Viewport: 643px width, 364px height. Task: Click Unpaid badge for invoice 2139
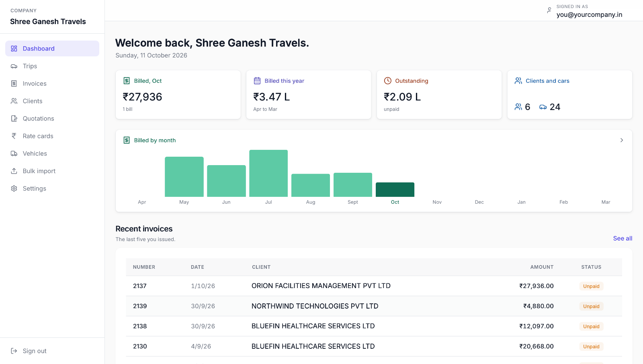pos(591,307)
